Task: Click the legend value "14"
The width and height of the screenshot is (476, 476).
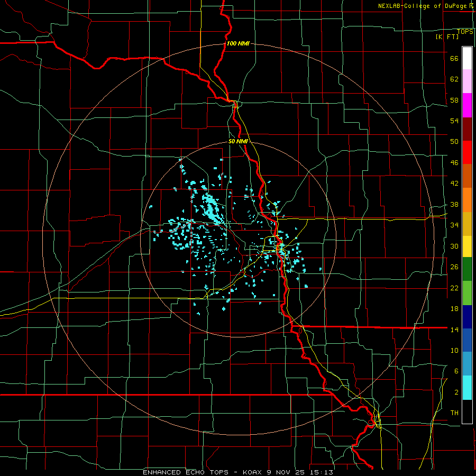Action: pos(454,329)
